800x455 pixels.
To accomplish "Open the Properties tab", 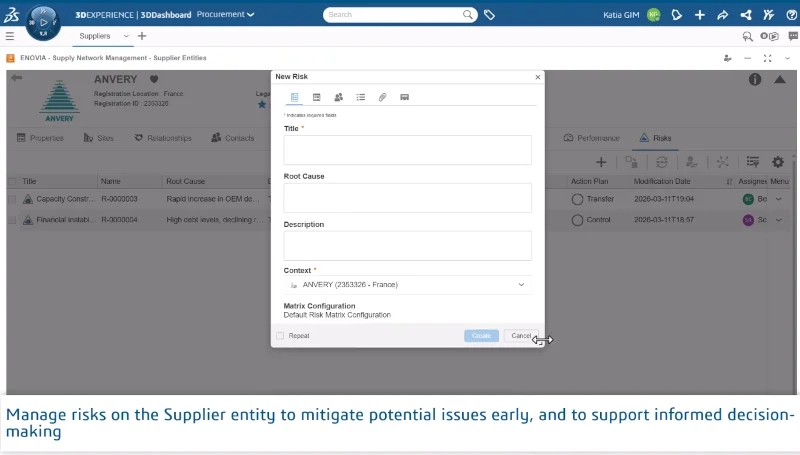I will click(40, 138).
